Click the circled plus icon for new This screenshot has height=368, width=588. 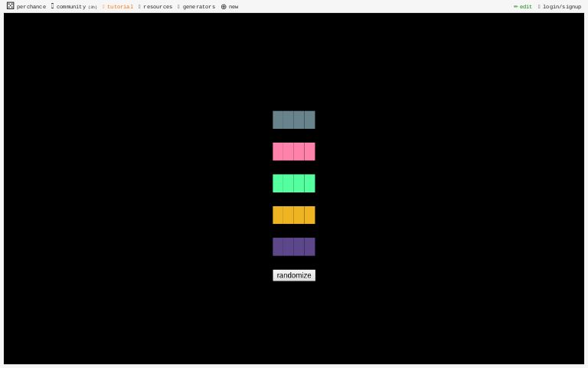click(224, 7)
